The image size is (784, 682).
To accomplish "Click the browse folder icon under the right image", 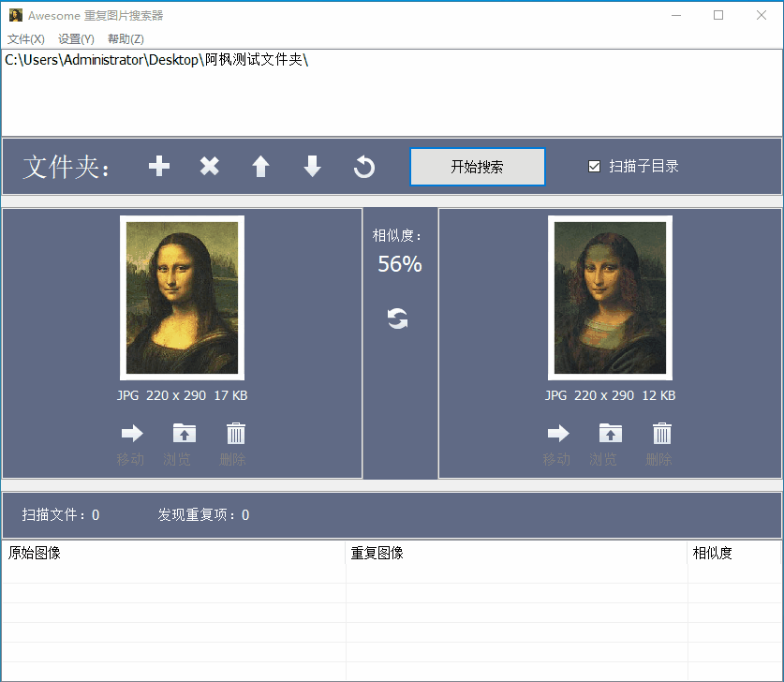I will point(611,433).
